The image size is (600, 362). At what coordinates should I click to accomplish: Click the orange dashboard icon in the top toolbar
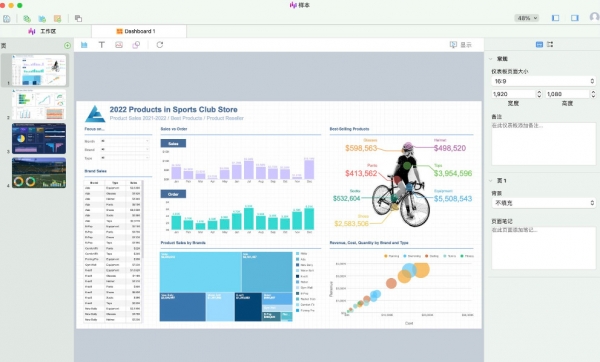[x=57, y=18]
